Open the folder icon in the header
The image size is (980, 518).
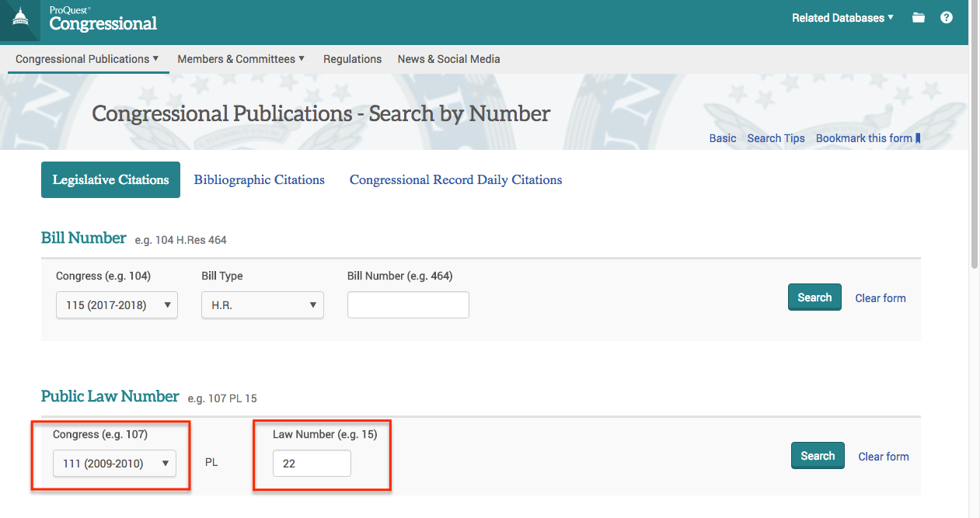tap(919, 18)
